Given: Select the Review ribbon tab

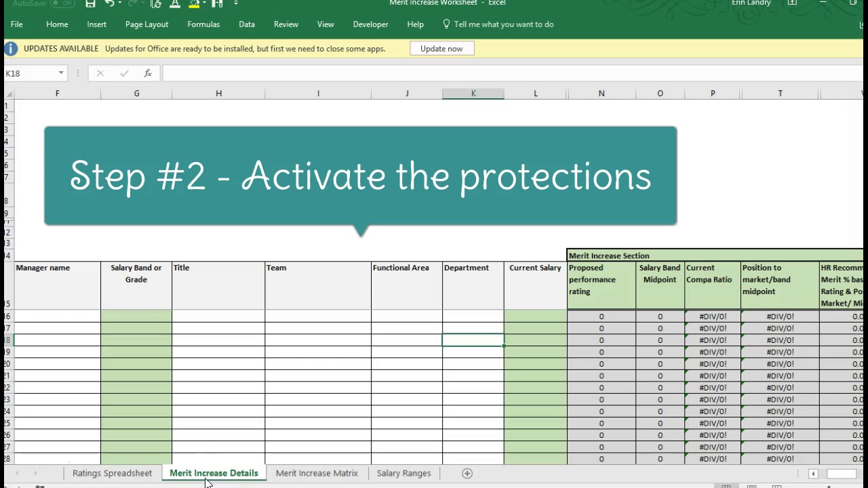Looking at the screenshot, I should (x=286, y=24).
